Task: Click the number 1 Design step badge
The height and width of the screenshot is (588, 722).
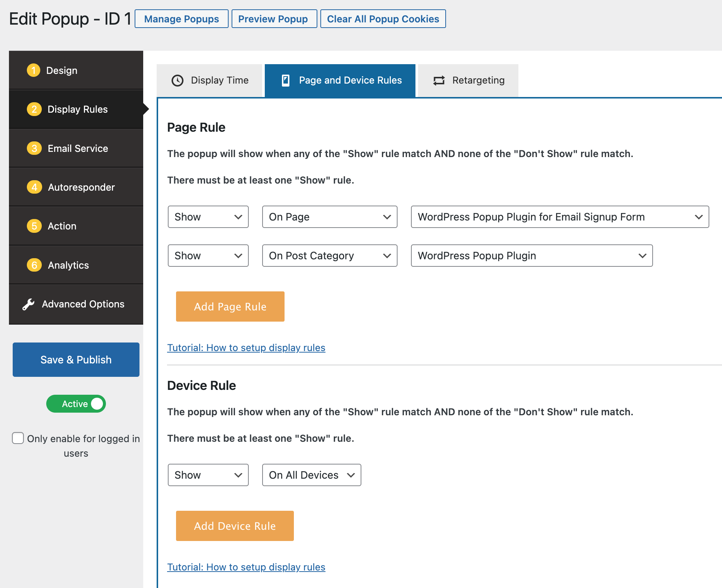Action: pos(34,71)
